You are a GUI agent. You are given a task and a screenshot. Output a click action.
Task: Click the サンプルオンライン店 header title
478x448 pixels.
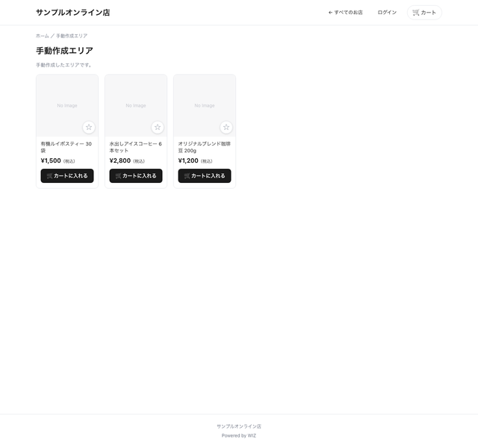[73, 13]
